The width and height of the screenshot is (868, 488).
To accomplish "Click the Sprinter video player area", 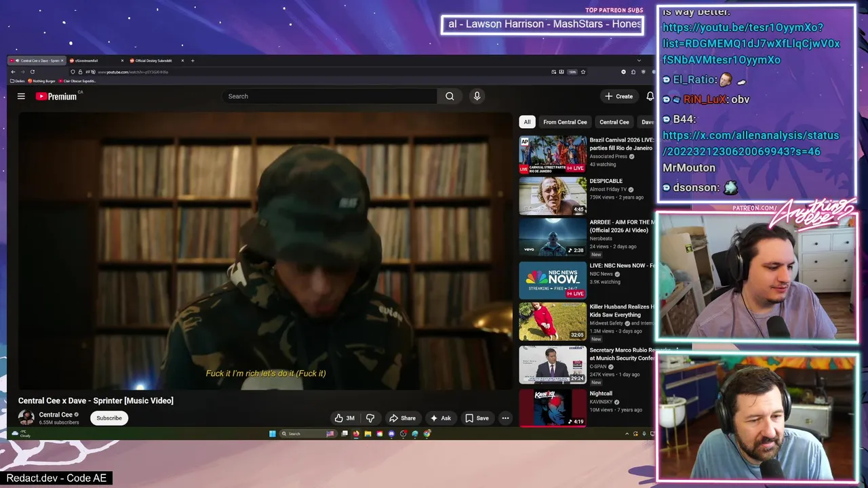I will (266, 252).
